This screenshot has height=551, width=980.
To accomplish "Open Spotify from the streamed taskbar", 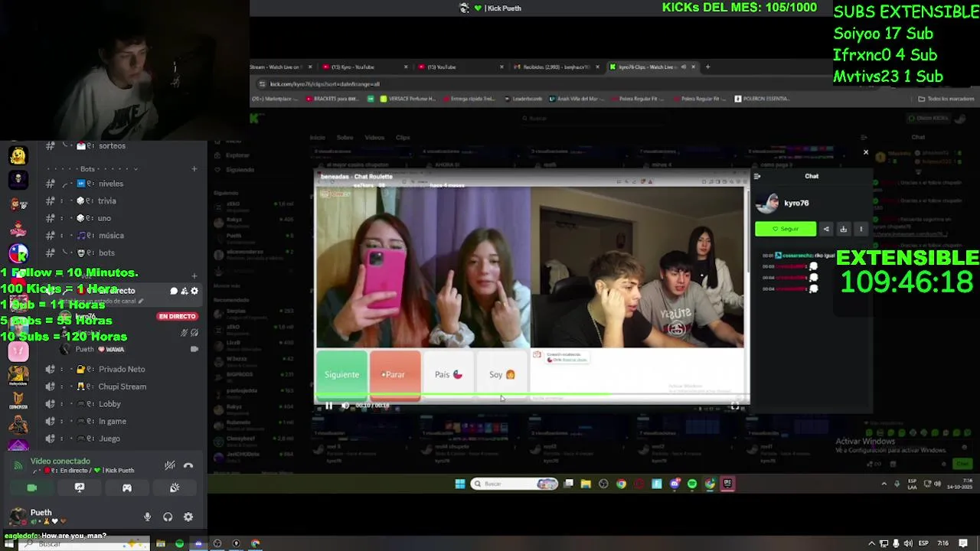I will pyautogui.click(x=692, y=484).
